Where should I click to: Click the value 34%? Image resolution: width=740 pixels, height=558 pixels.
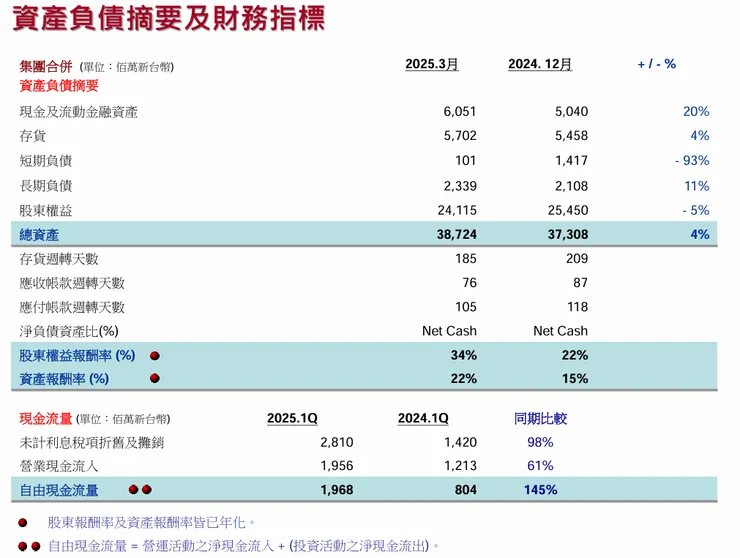point(463,355)
